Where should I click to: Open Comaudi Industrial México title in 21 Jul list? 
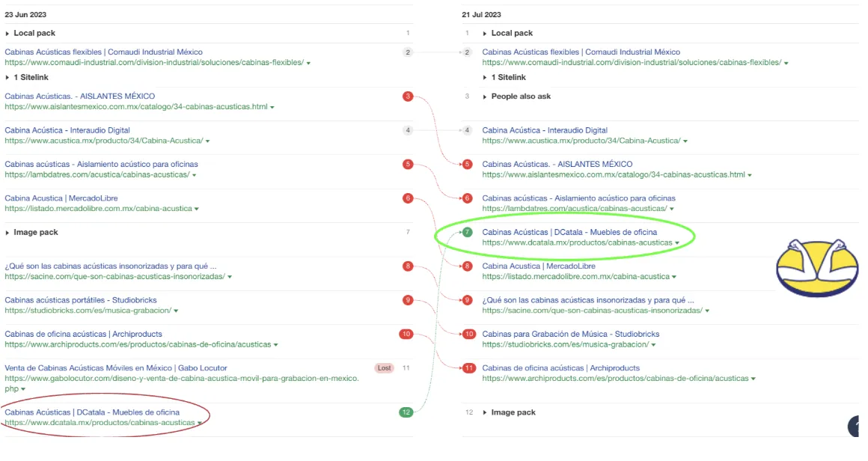pyautogui.click(x=581, y=52)
